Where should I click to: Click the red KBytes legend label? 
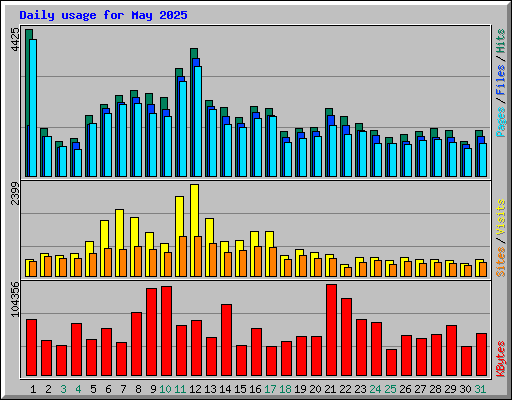(501, 359)
